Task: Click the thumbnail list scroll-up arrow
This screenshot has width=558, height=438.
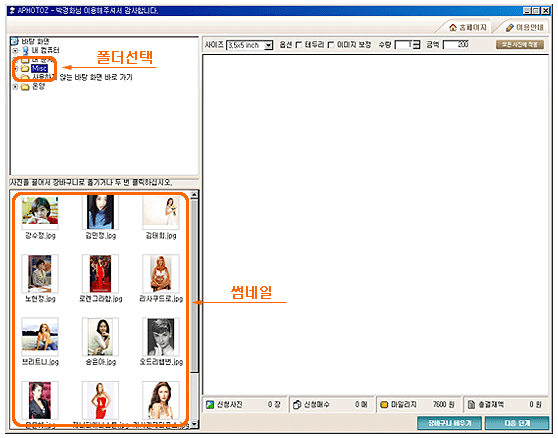Action: pos(194,195)
